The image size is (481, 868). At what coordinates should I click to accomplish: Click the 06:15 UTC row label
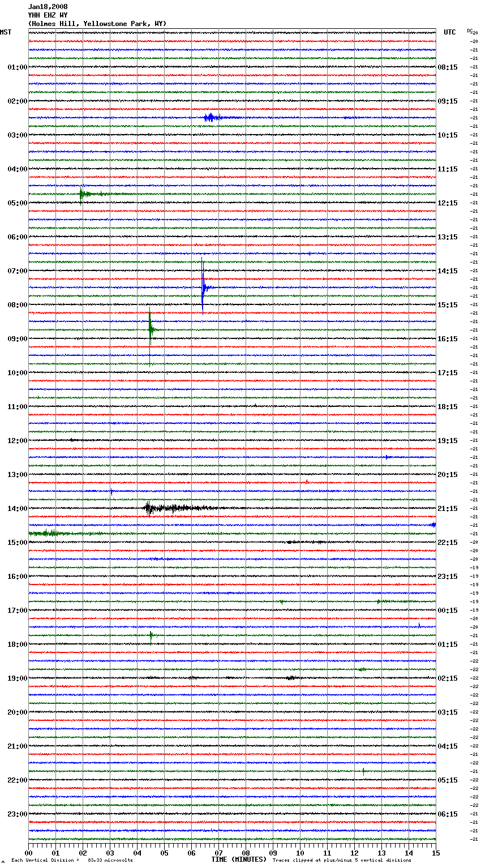[x=448, y=814]
